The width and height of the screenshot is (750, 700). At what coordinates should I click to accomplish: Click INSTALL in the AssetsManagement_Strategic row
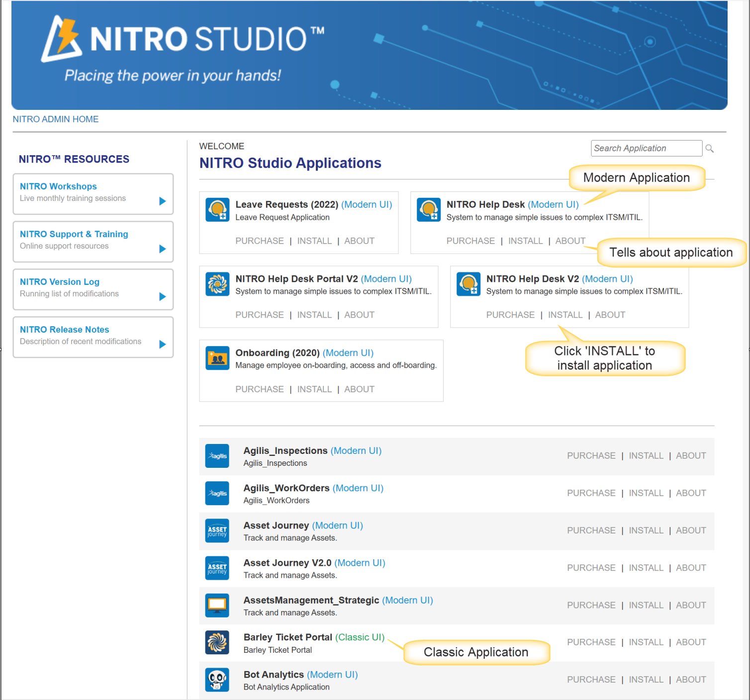click(x=646, y=605)
